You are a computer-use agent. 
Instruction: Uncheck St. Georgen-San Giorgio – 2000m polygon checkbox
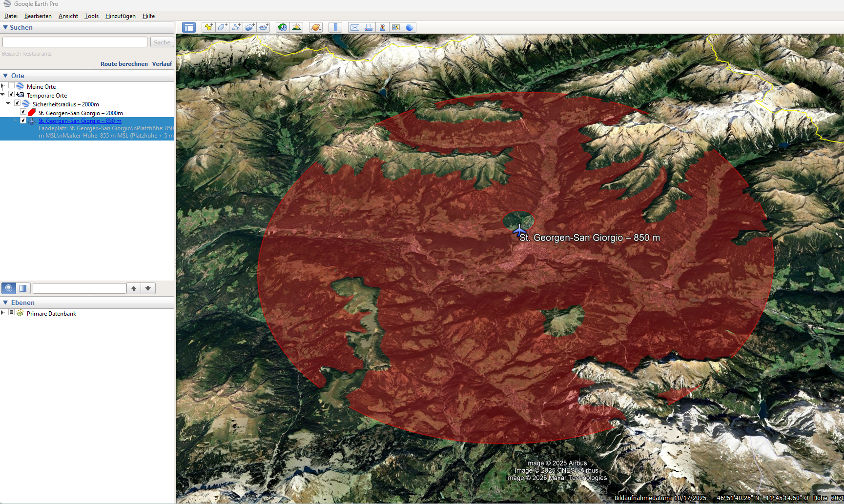[23, 112]
